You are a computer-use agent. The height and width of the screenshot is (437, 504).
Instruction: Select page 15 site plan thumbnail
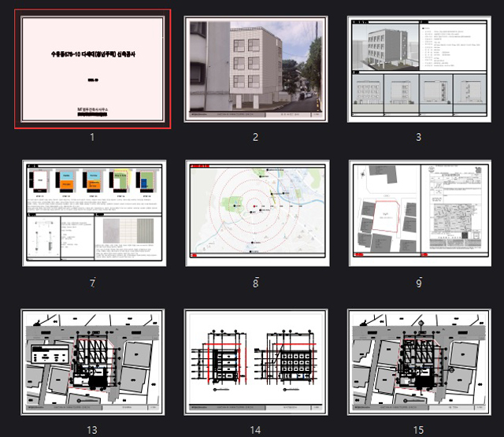point(418,361)
